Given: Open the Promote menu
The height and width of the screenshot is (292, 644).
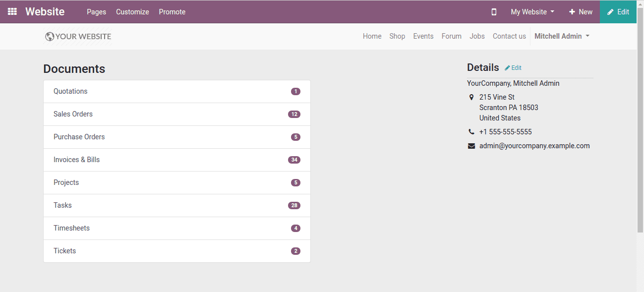Looking at the screenshot, I should click(172, 12).
